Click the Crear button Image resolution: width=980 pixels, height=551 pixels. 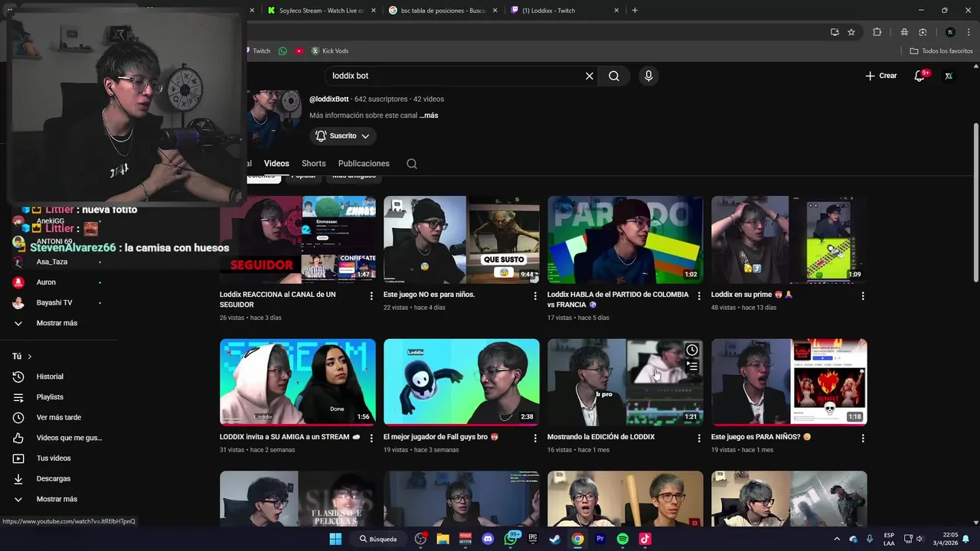[x=880, y=76]
